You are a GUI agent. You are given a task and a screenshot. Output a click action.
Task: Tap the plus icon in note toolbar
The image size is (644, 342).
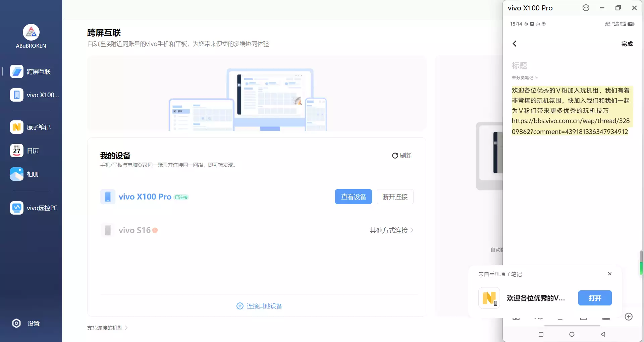[x=629, y=317]
